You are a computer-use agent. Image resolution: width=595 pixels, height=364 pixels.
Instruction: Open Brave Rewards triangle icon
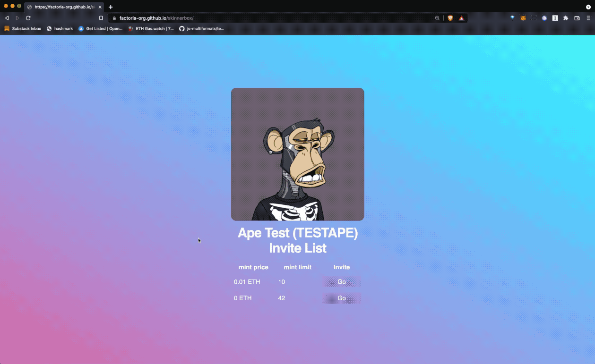pos(461,18)
